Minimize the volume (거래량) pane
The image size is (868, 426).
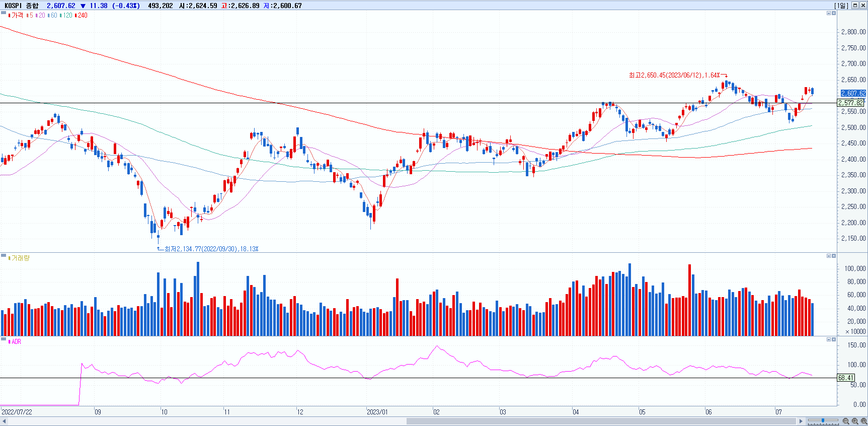pos(829,256)
